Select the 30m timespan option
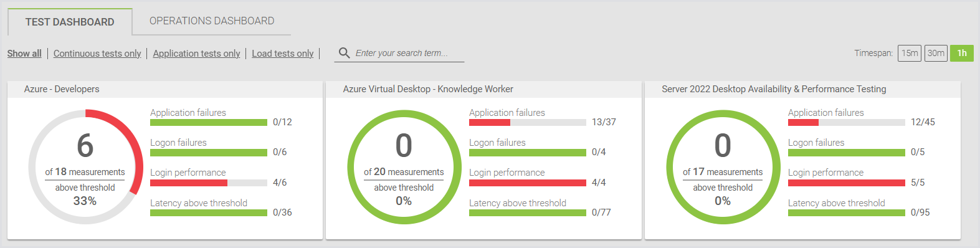The width and height of the screenshot is (980, 248). (936, 53)
